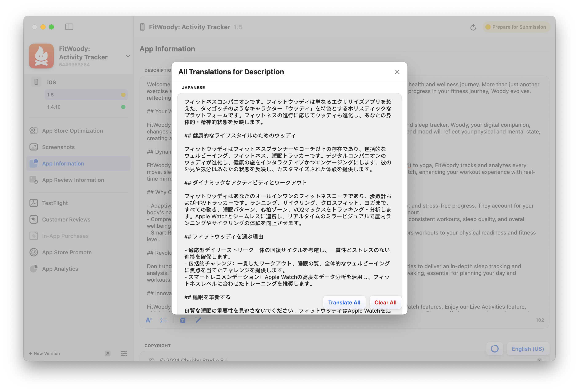Open the translate text icon below description
This screenshot has width=579, height=392.
pyautogui.click(x=149, y=320)
